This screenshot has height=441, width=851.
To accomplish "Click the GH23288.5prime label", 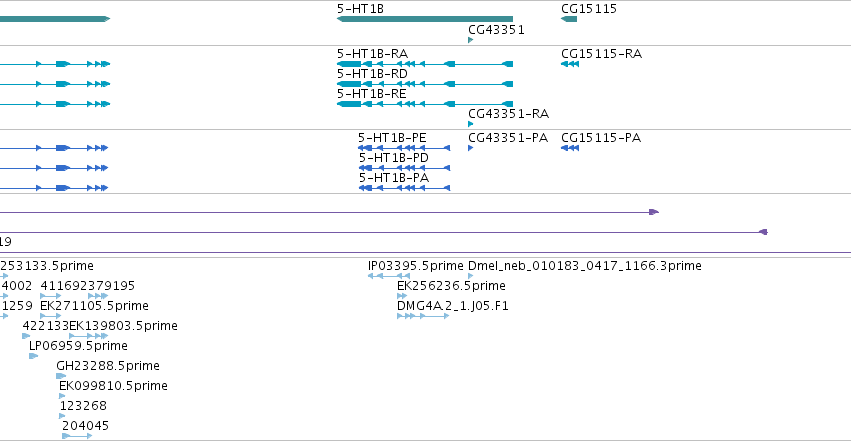I will pyautogui.click(x=108, y=366).
